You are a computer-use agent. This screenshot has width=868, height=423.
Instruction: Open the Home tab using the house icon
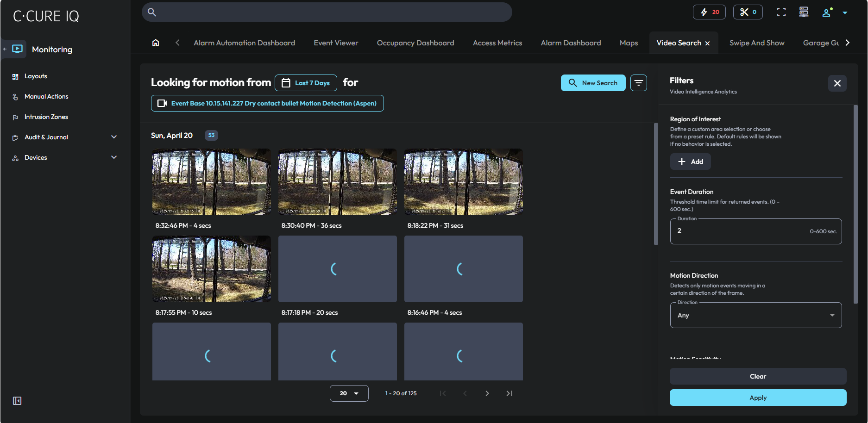pos(156,43)
